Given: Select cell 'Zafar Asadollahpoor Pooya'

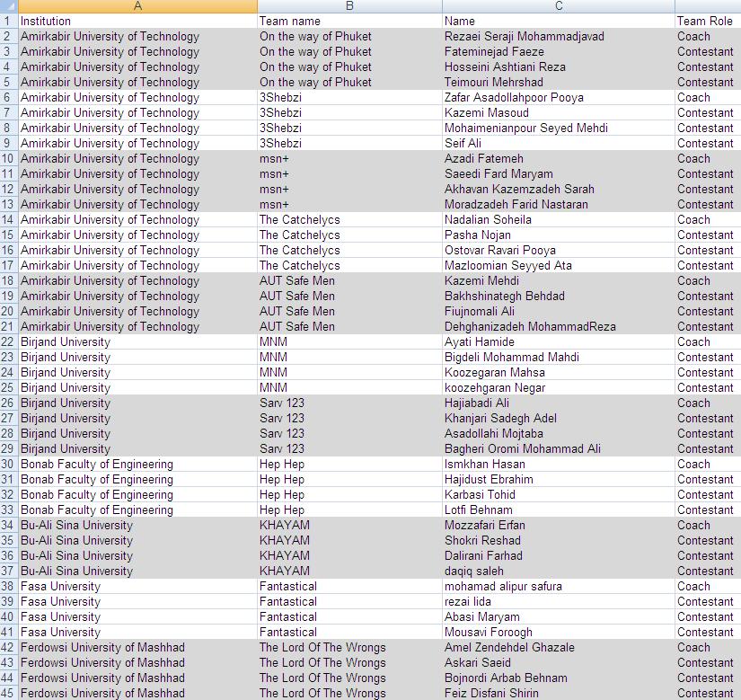Looking at the screenshot, I should click(559, 97).
